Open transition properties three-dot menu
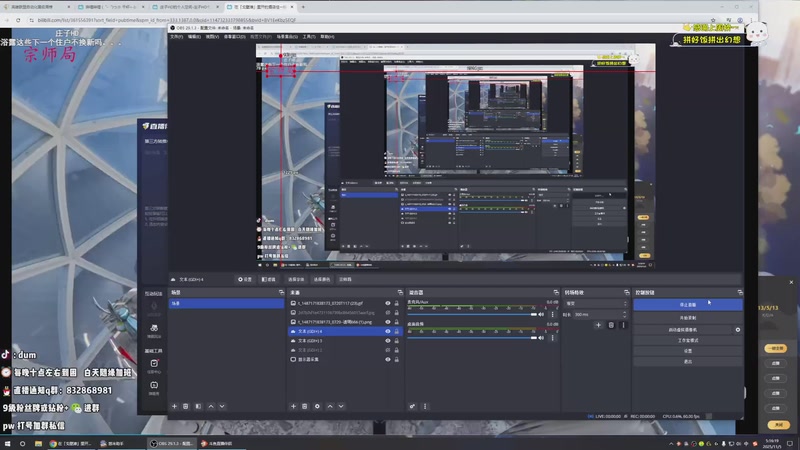 click(624, 325)
